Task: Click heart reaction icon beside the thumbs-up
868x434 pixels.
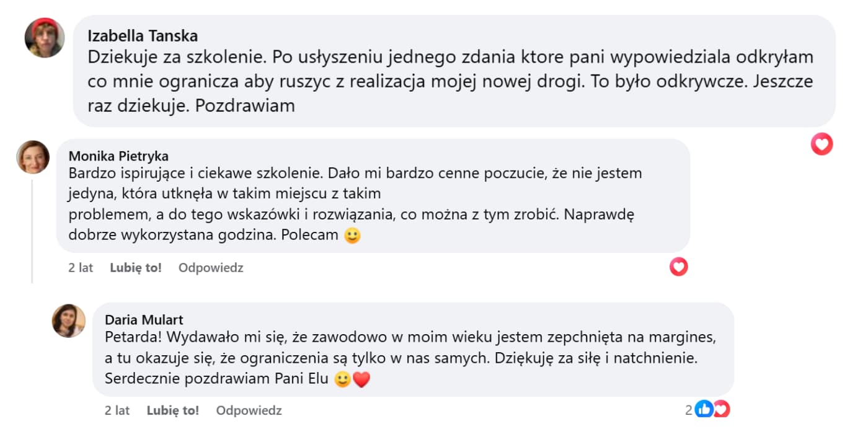Action: (720, 409)
